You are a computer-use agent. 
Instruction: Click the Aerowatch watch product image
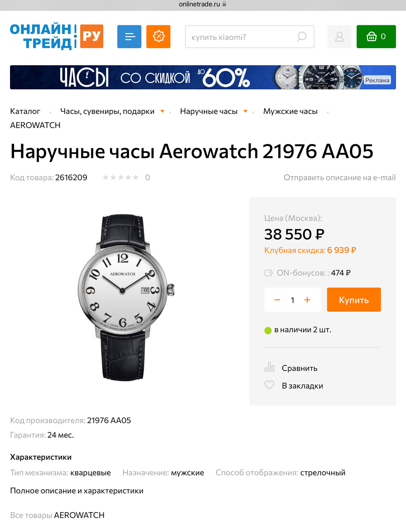[126, 298]
